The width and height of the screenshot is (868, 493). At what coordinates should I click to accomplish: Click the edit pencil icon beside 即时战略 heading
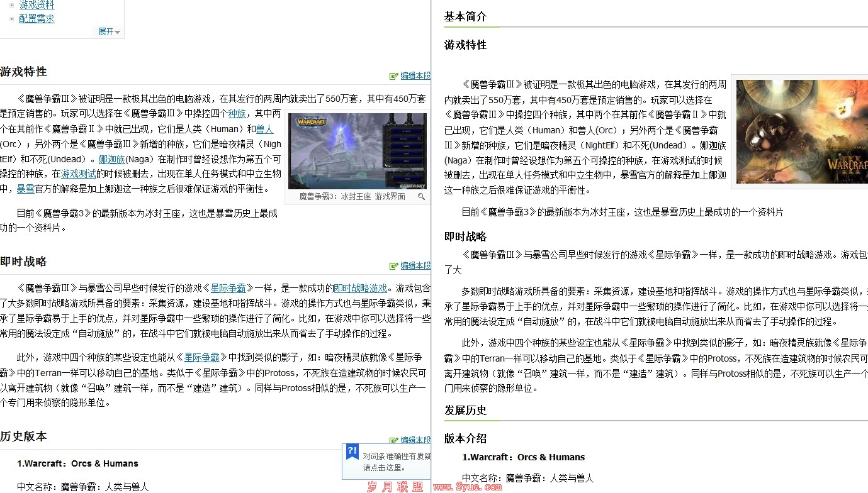tap(394, 266)
